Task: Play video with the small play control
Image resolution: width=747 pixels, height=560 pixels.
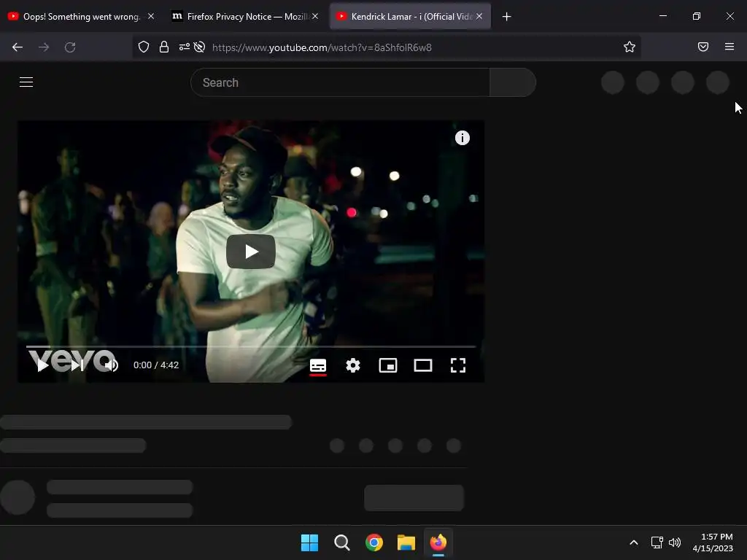Action: pos(42,365)
